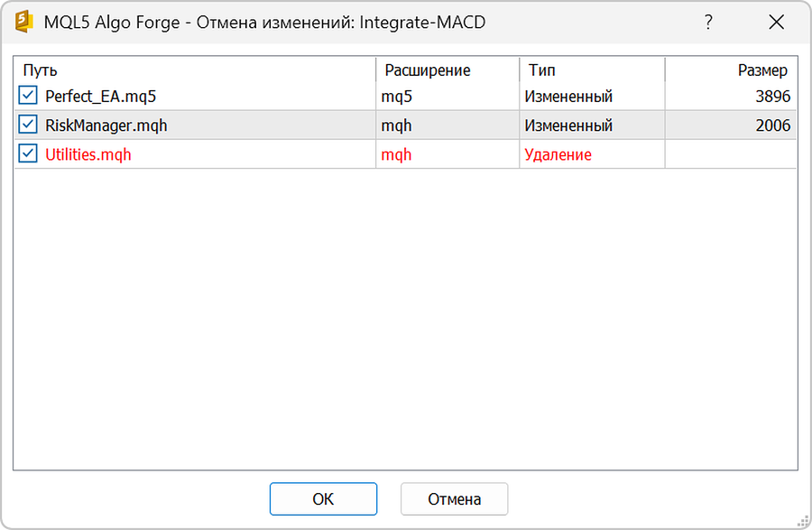This screenshot has width=812, height=530.
Task: Sort by the Тип column header
Action: point(592,70)
